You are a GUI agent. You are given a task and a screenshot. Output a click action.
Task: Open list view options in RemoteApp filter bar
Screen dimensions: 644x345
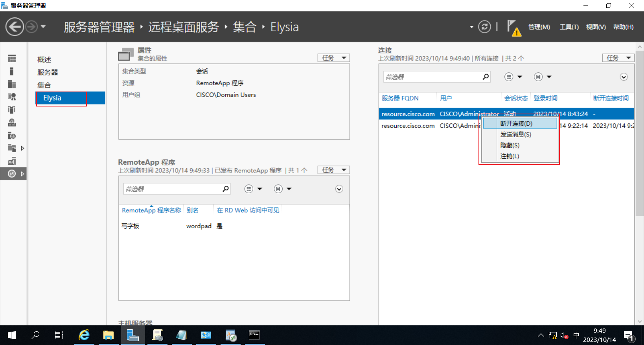254,189
